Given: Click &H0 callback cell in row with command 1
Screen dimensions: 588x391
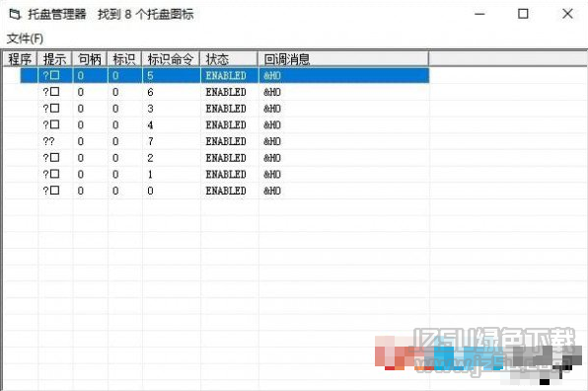Looking at the screenshot, I should click(x=272, y=175).
